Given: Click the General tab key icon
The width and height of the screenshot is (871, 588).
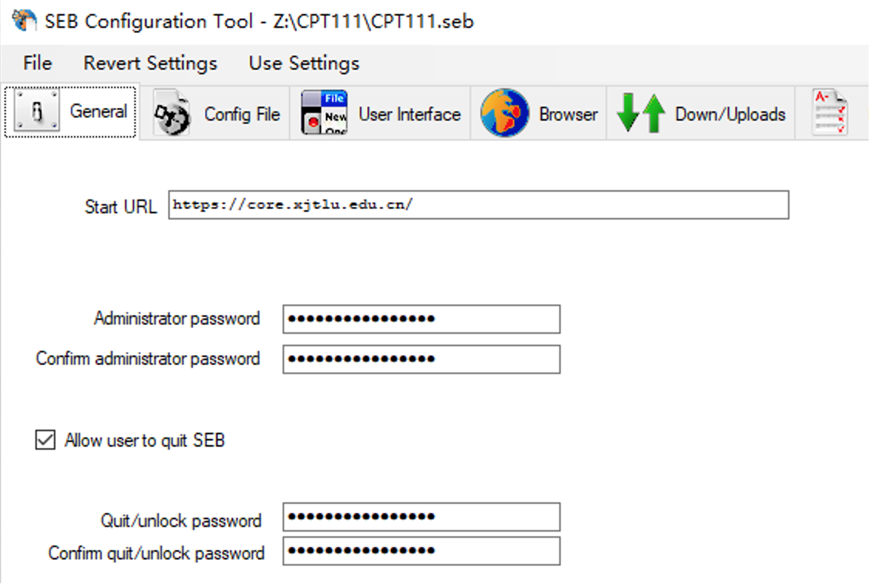Looking at the screenshot, I should 37,110.
